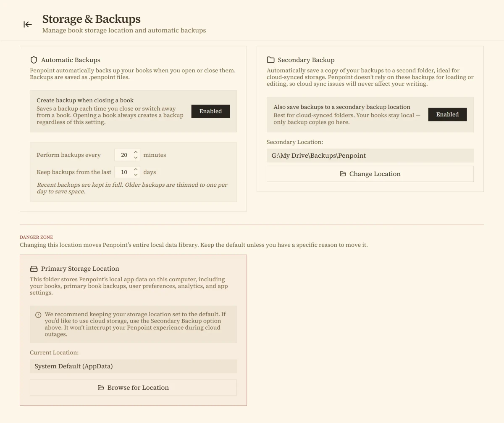Viewport: 504px width, 423px height.
Task: Click the Change Location button
Action: pyautogui.click(x=370, y=174)
